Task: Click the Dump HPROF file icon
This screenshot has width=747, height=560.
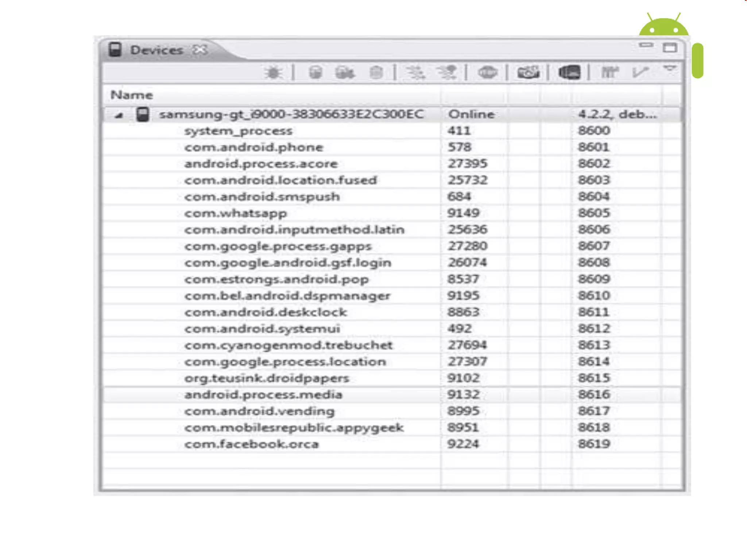Action: 345,73
